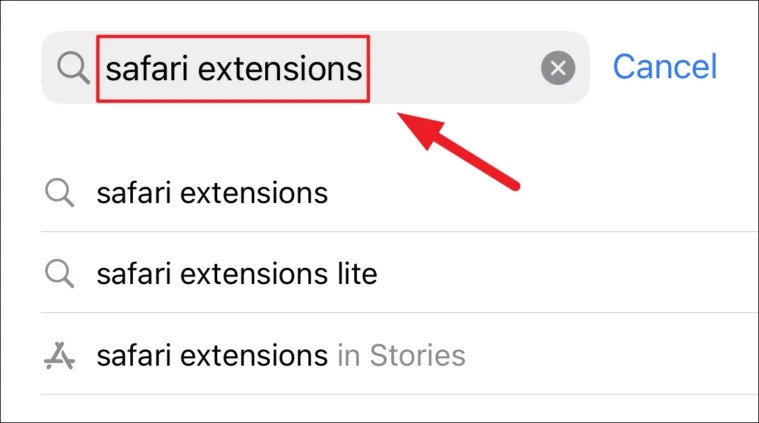Choose the "safari extensions lite" suggestion

pos(236,274)
